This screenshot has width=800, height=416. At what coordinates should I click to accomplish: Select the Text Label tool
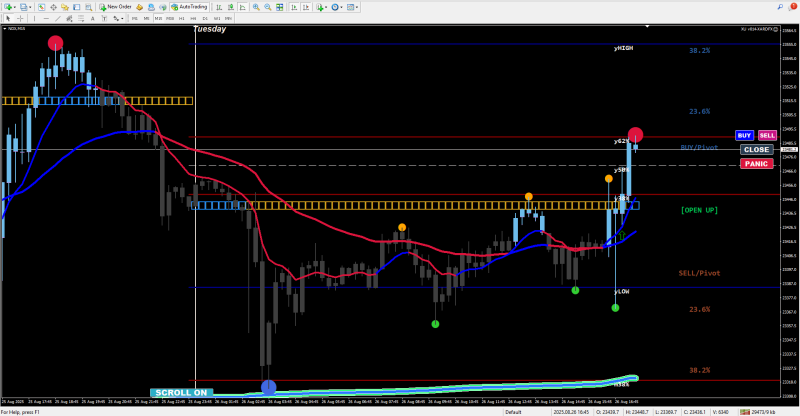104,18
